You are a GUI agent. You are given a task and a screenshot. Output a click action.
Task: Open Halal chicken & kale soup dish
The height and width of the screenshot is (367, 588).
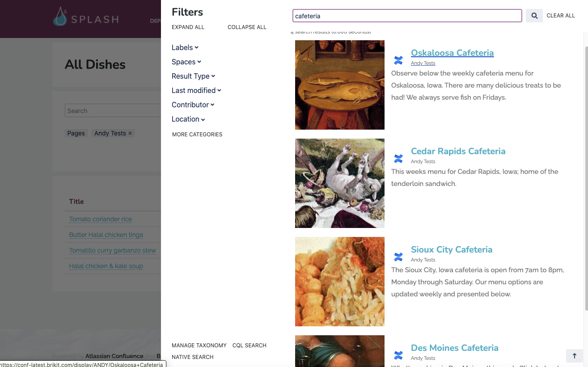(x=106, y=266)
